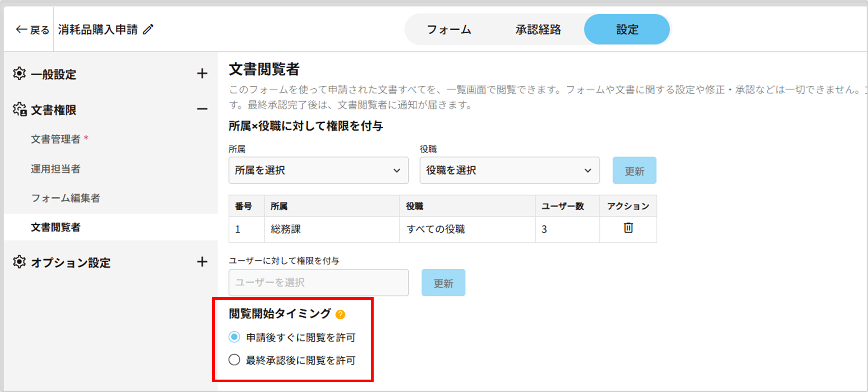
Task: Delete the 総務課 row with trash icon
Action: pyautogui.click(x=628, y=228)
